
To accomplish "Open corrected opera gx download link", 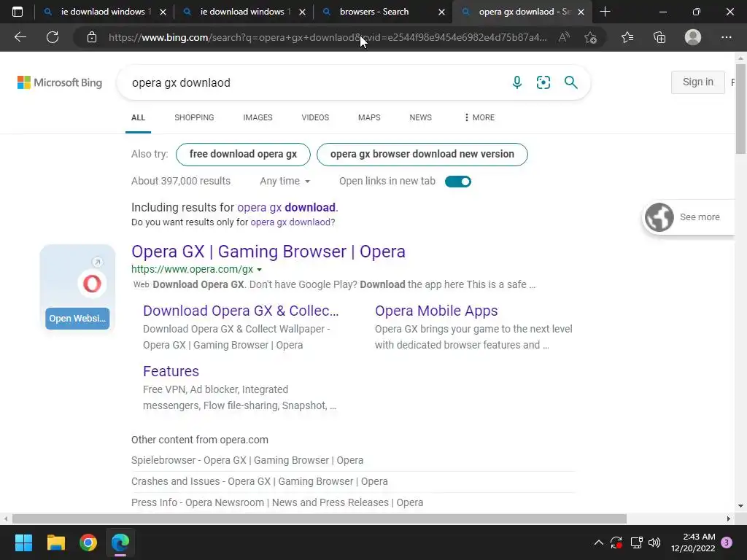I will coord(286,208).
